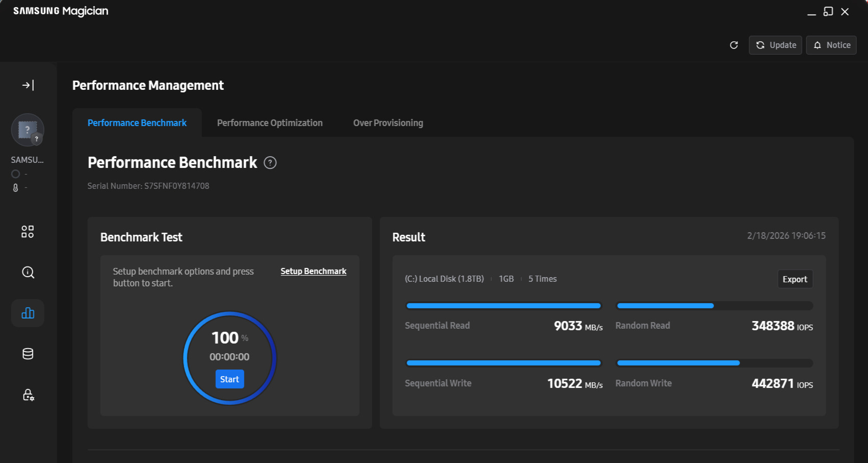Open the data management disk icon
This screenshot has width=868, height=463.
28,354
